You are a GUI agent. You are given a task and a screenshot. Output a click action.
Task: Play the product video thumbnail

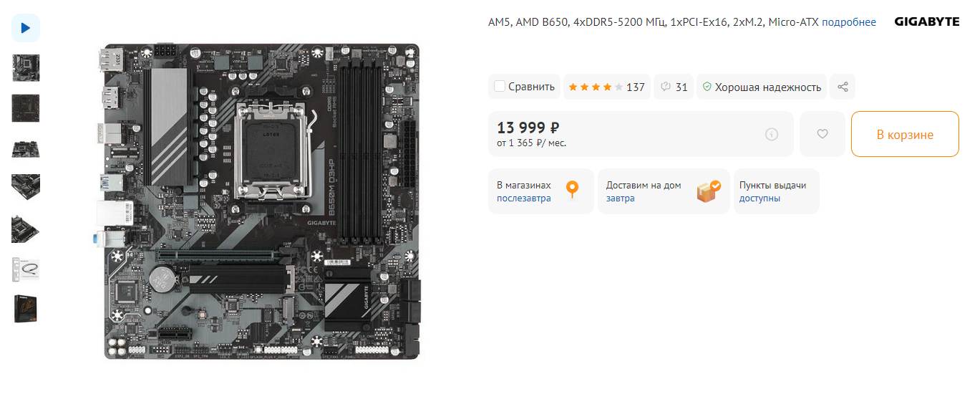[x=26, y=28]
